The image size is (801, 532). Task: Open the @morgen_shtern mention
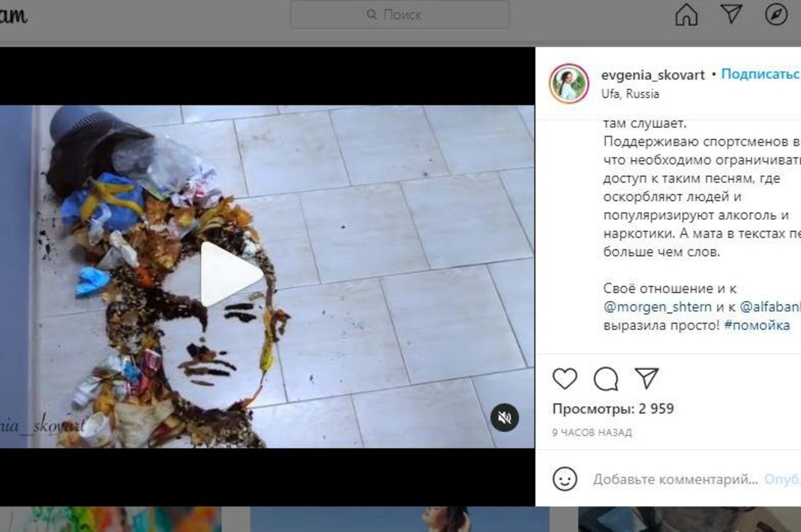657,307
